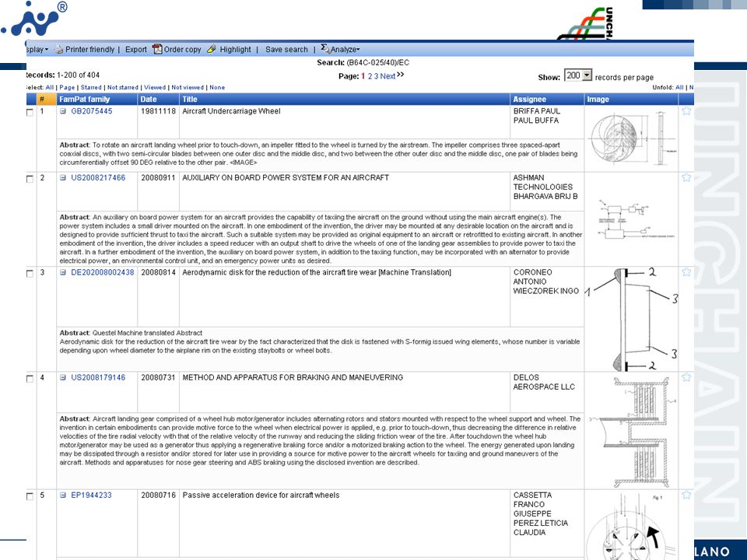
Task: Star record 2 US2008217466
Action: click(x=686, y=177)
